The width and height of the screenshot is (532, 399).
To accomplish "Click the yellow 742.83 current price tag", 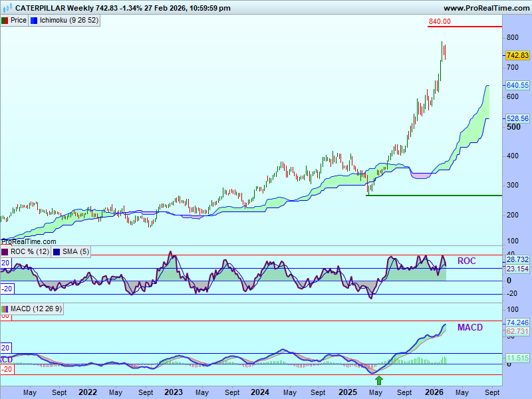I will point(517,56).
